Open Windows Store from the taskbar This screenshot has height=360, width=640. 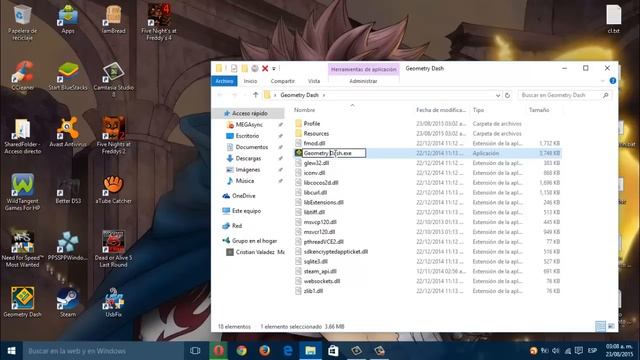tap(333, 351)
